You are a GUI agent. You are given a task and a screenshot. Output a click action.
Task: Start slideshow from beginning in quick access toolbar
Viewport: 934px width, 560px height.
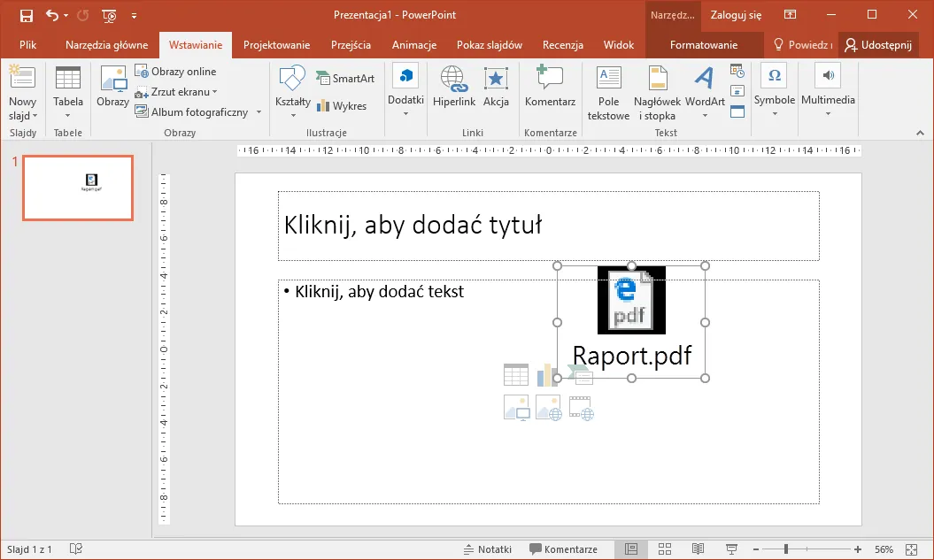(109, 15)
